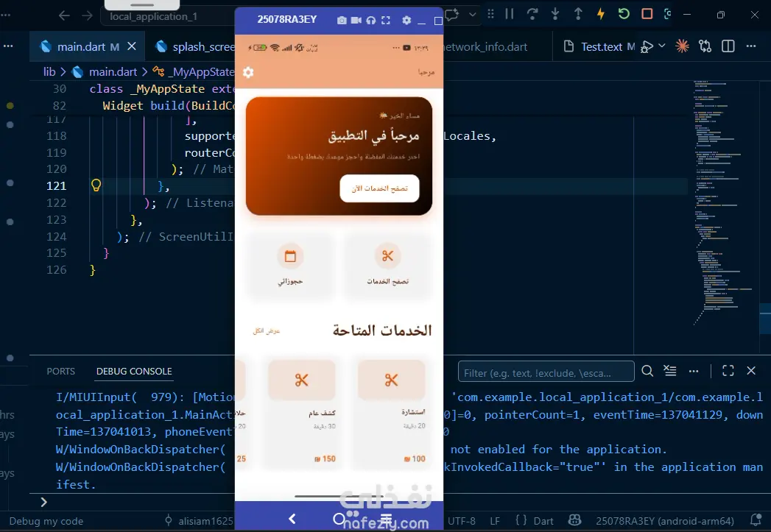Trigger Flutter hot reload with the lightning icon

coord(600,14)
